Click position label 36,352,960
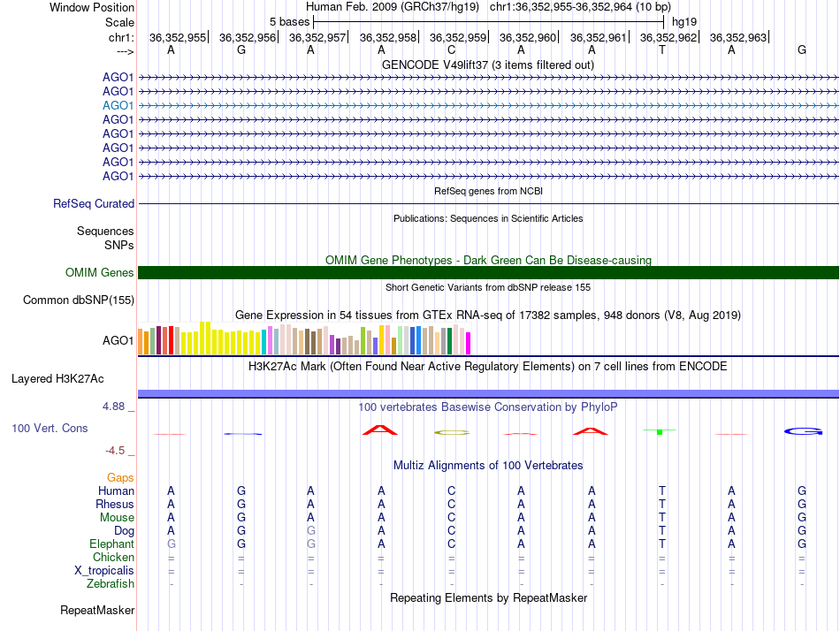Screen dimensions: 840x631 [x=528, y=37]
